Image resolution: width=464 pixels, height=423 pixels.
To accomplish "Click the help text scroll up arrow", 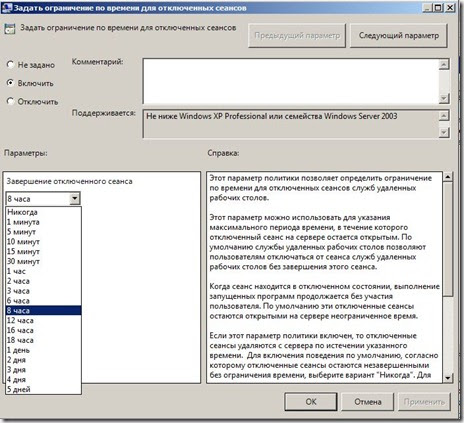I will [447, 177].
